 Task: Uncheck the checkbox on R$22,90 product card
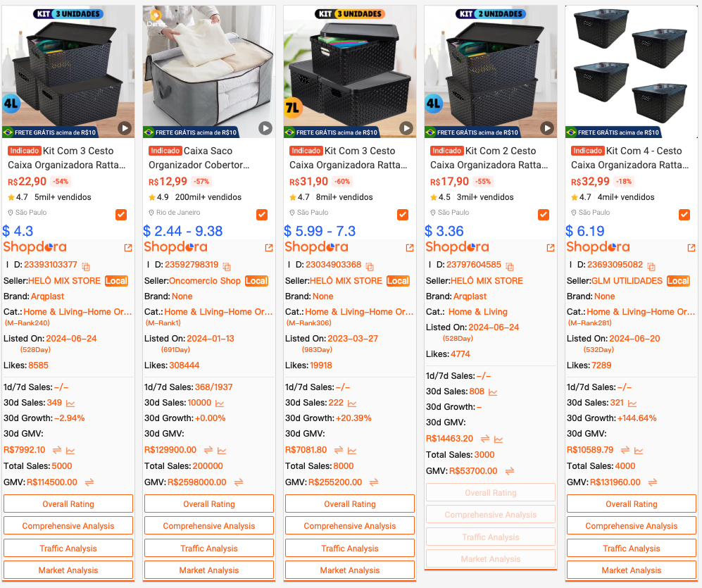click(x=121, y=215)
